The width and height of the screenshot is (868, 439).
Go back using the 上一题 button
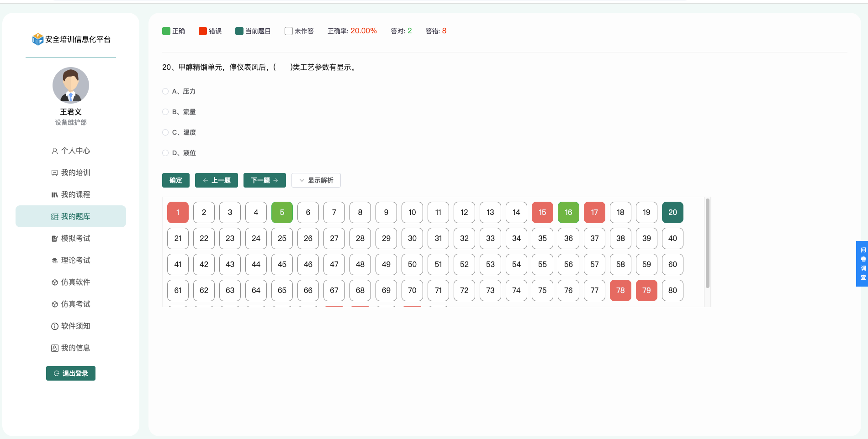(216, 180)
